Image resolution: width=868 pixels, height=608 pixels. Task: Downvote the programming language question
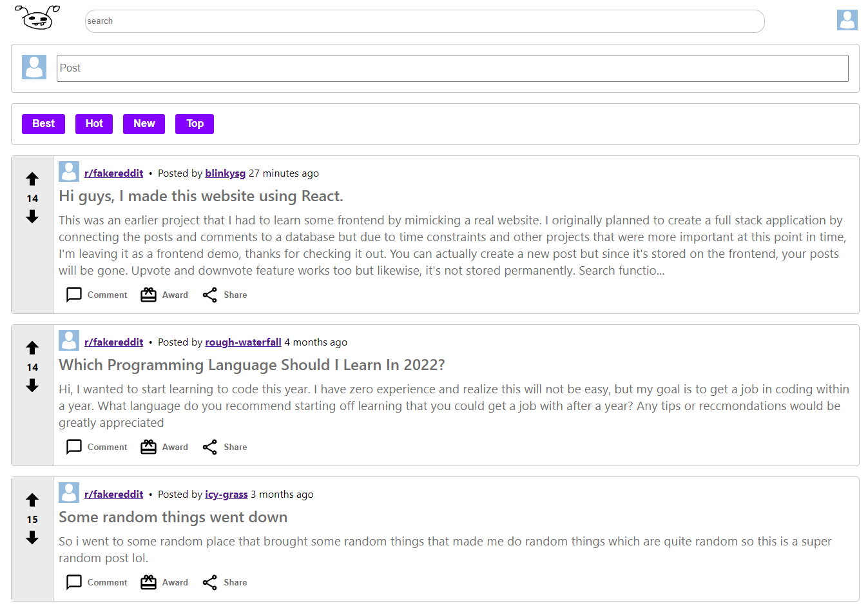pyautogui.click(x=32, y=386)
